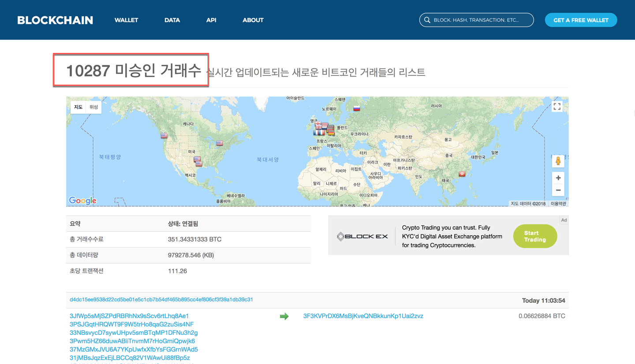Open the ABOUT menu
Screen dimensions: 635x364
[253, 20]
